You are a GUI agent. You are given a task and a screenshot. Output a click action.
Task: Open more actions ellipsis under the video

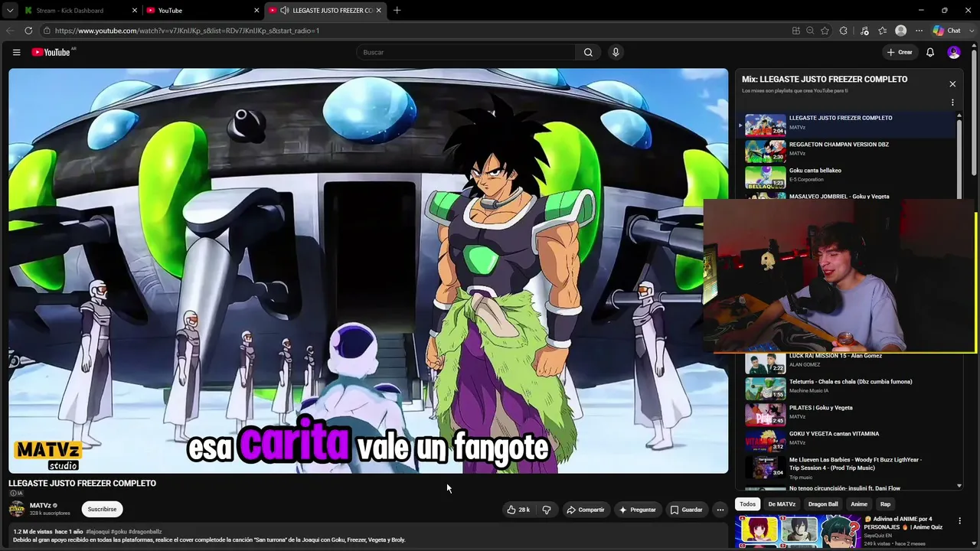click(720, 510)
